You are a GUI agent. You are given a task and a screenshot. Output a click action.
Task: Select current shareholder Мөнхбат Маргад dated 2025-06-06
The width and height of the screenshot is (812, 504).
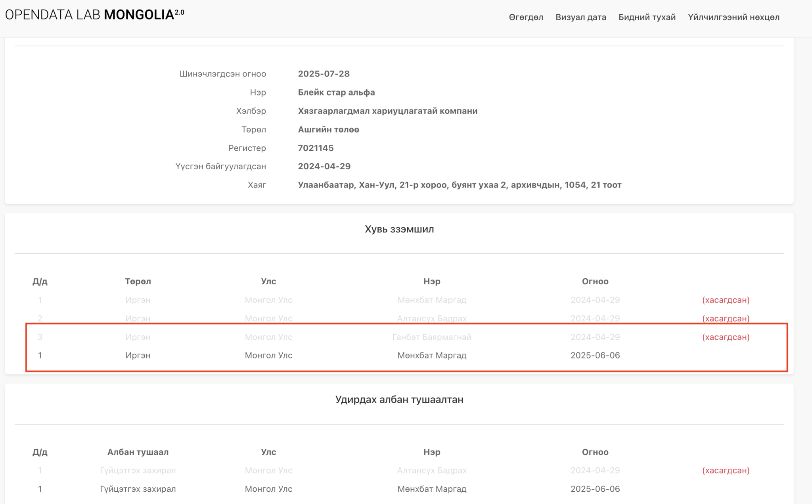(431, 355)
